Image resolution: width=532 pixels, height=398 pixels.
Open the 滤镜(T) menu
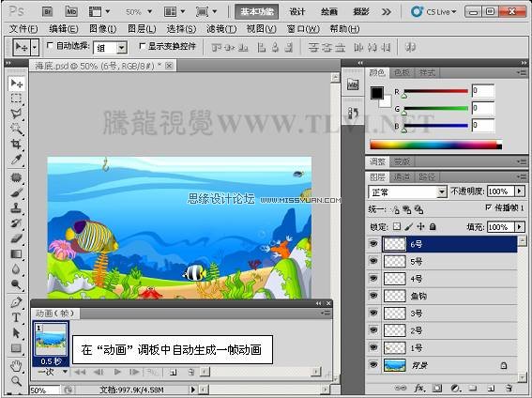221,29
